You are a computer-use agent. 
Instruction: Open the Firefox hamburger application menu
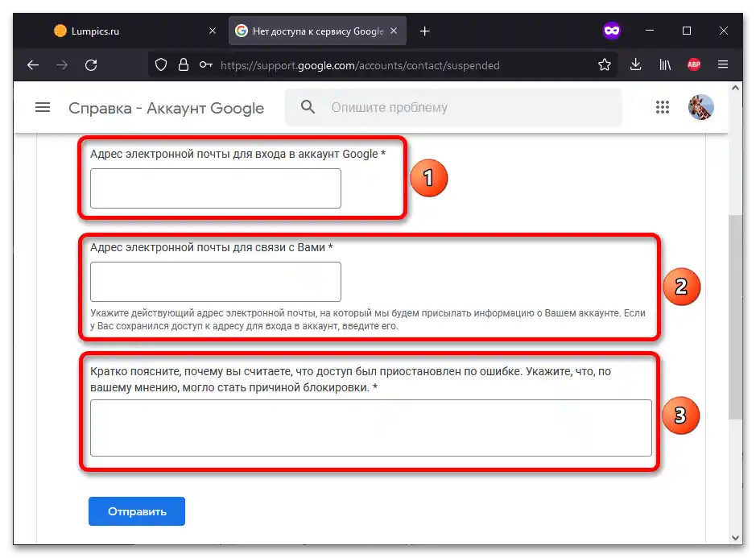pos(723,64)
